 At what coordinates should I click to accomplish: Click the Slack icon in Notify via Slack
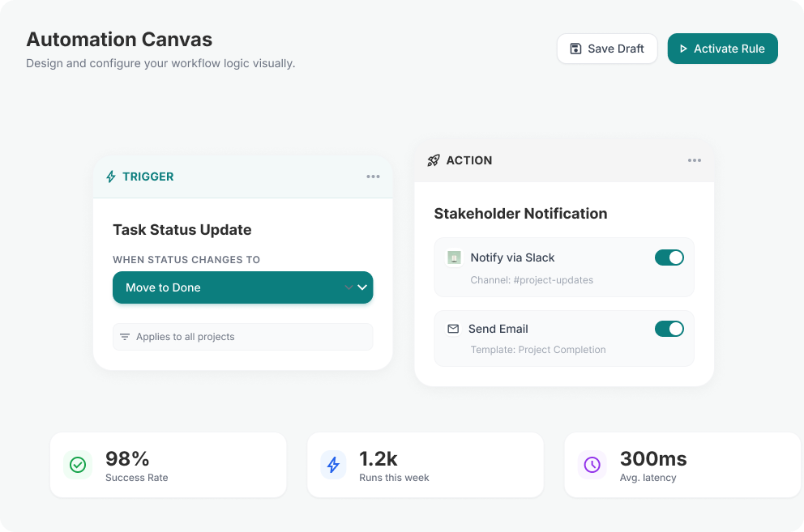(454, 257)
